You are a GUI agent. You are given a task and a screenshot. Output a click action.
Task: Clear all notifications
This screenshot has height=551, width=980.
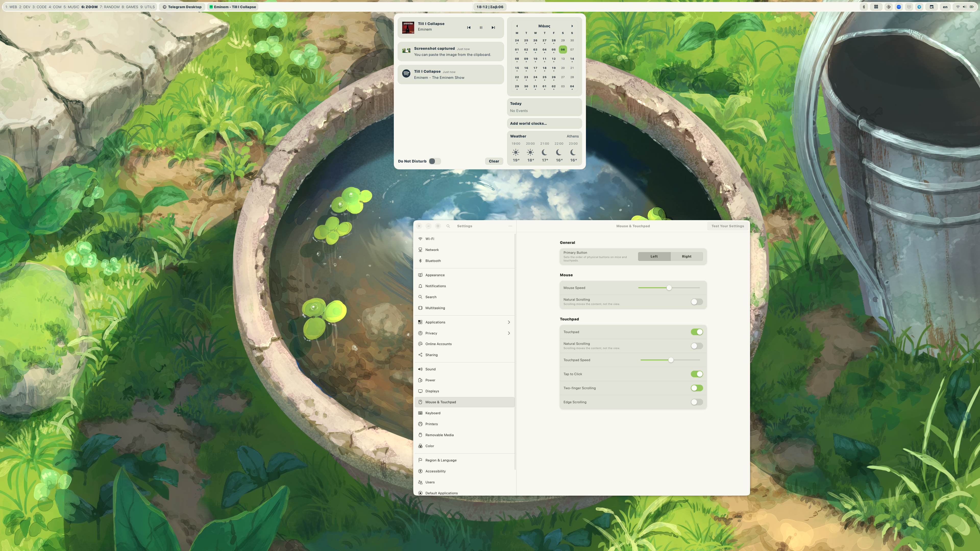pyautogui.click(x=494, y=161)
